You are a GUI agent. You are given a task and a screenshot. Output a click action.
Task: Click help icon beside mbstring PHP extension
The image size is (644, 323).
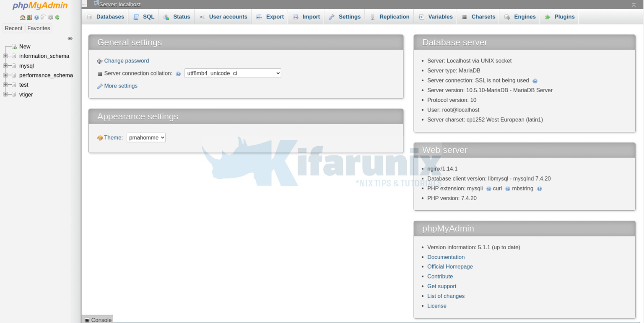tap(540, 189)
